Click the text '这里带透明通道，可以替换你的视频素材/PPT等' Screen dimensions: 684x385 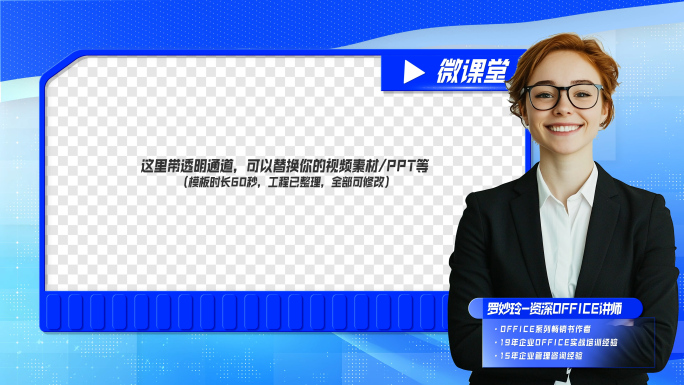coord(285,166)
